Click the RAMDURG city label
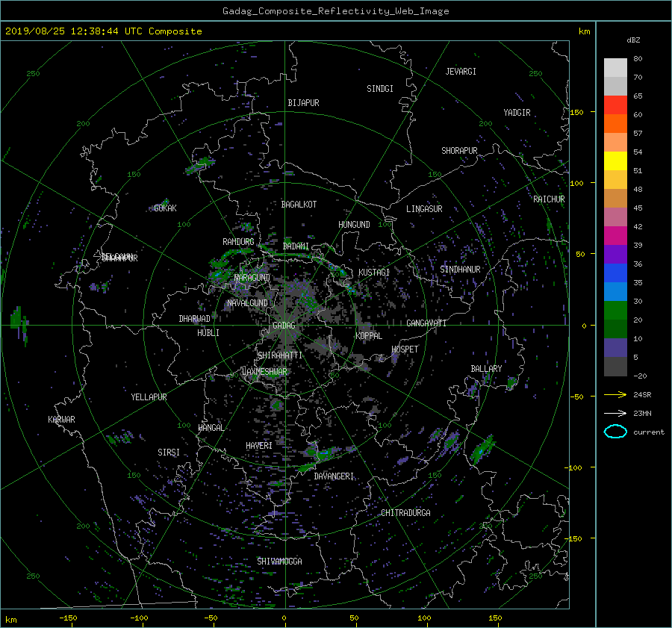Viewport: 672px width, 628px height. pos(238,242)
